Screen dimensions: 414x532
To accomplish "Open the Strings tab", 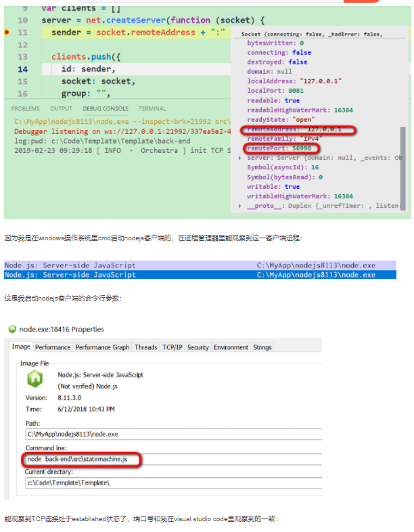I will pos(262,347).
